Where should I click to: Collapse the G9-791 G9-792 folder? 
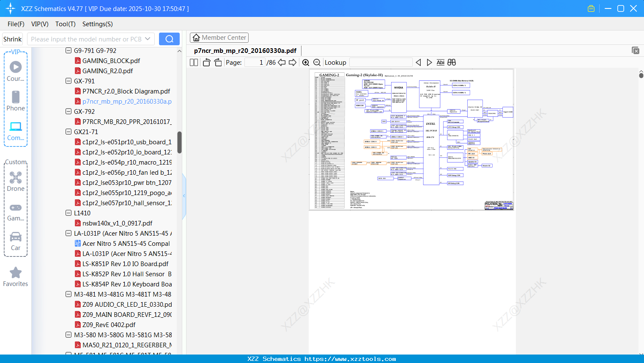(69, 50)
